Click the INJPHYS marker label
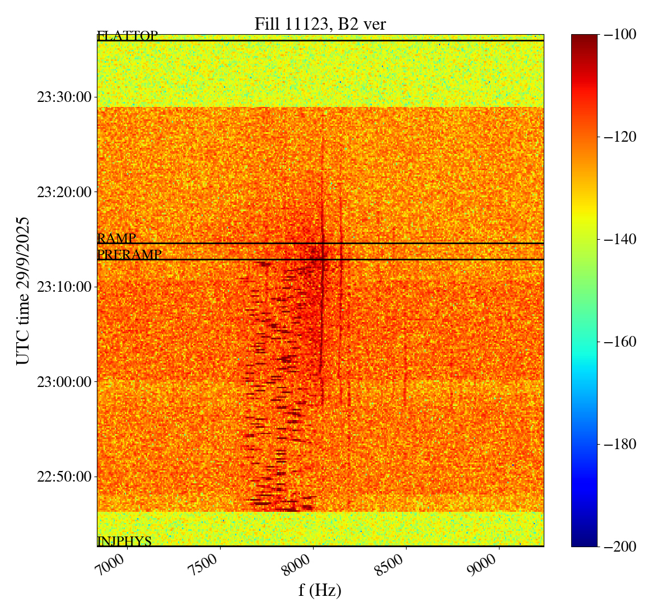672x616 pixels. (124, 541)
